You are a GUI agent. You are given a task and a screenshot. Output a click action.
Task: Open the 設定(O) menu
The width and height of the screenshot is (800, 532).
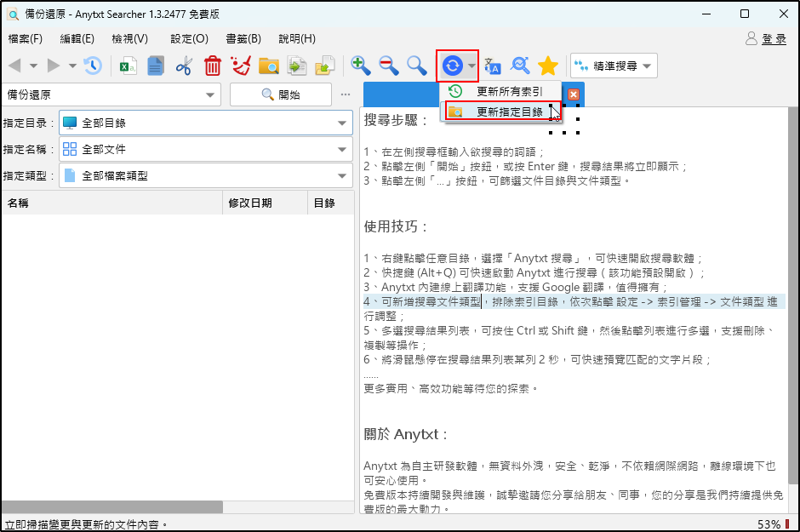[189, 38]
